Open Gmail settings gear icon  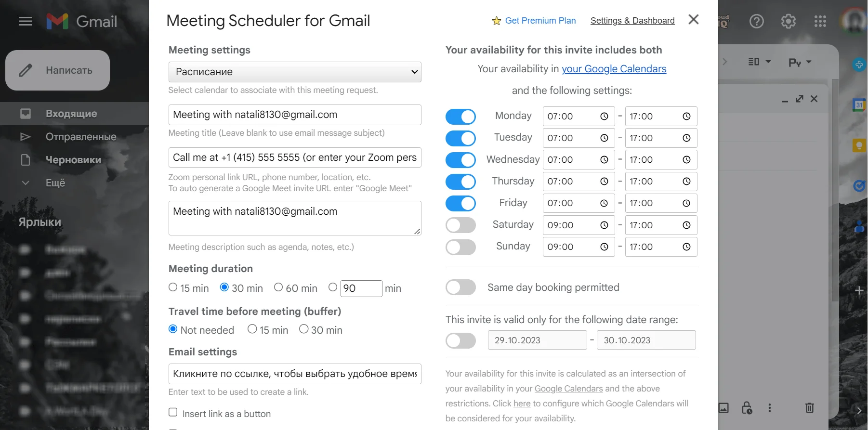point(788,21)
